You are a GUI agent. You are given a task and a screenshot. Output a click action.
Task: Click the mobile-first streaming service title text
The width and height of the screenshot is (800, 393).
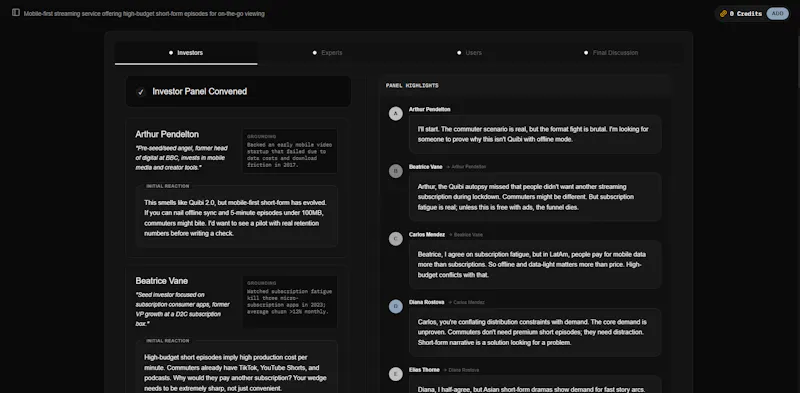(x=144, y=14)
